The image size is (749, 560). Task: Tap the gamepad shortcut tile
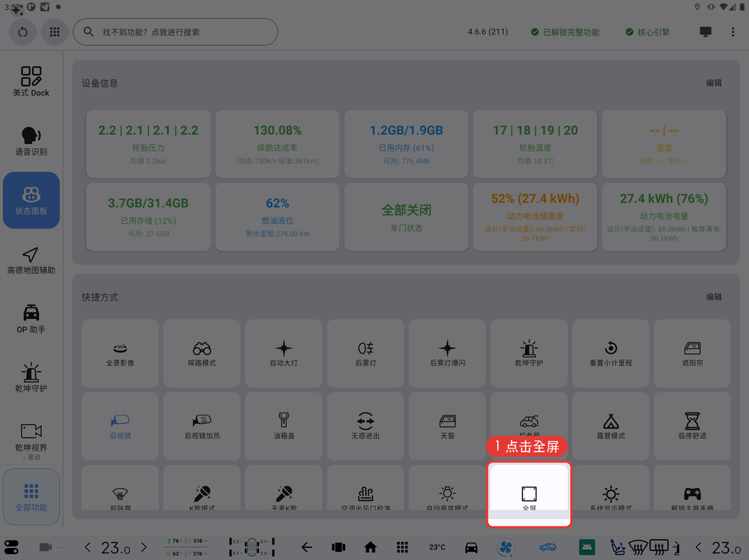(693, 488)
